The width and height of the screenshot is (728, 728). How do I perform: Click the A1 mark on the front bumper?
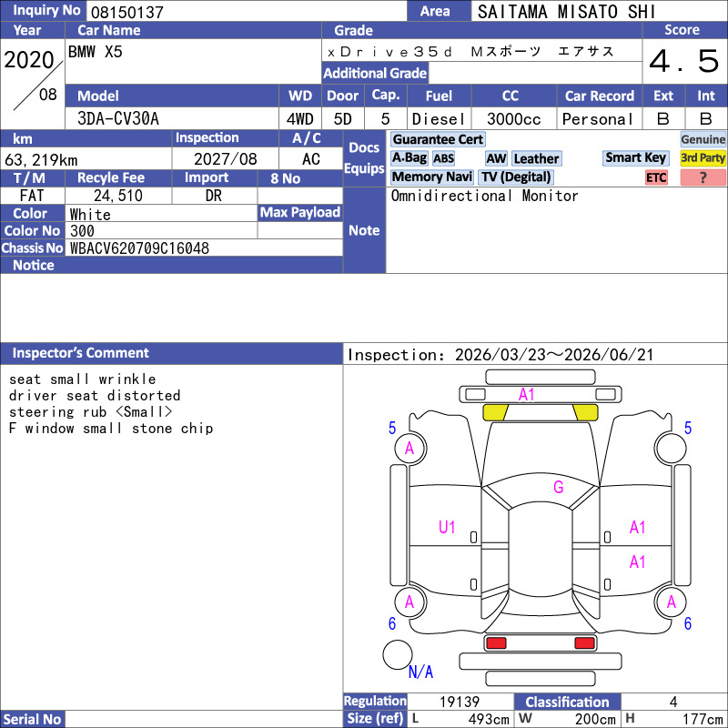pos(527,394)
